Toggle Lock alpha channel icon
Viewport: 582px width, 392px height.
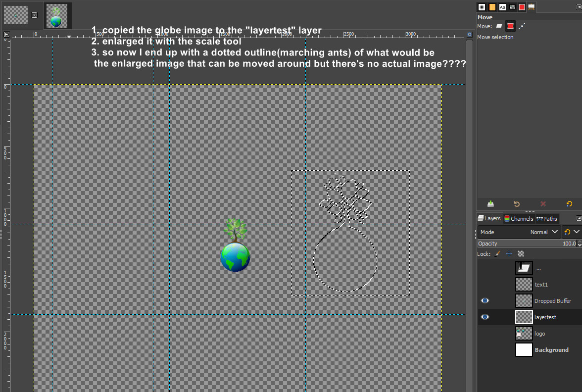point(521,254)
